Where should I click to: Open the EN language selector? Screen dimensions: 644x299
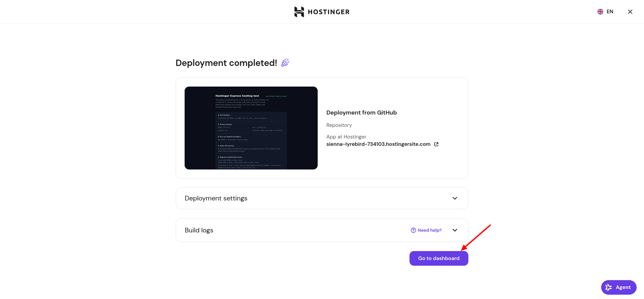pyautogui.click(x=605, y=12)
